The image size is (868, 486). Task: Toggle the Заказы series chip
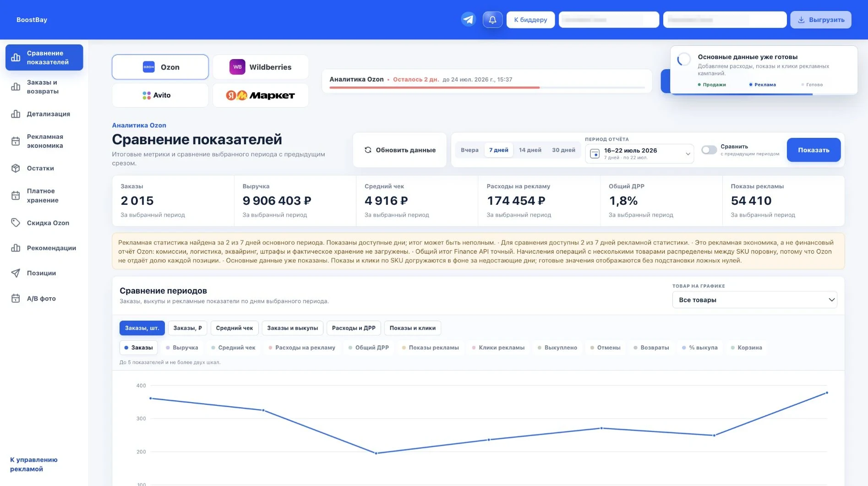tap(138, 348)
